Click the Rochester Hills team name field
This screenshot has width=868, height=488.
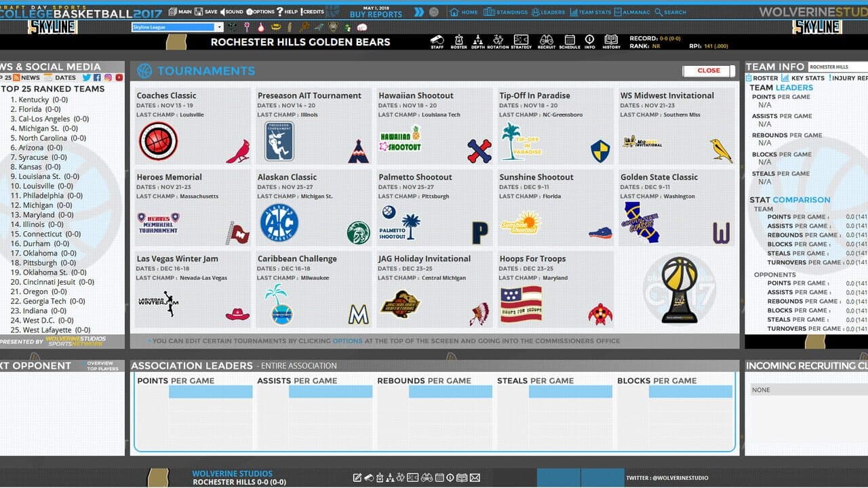[x=837, y=67]
